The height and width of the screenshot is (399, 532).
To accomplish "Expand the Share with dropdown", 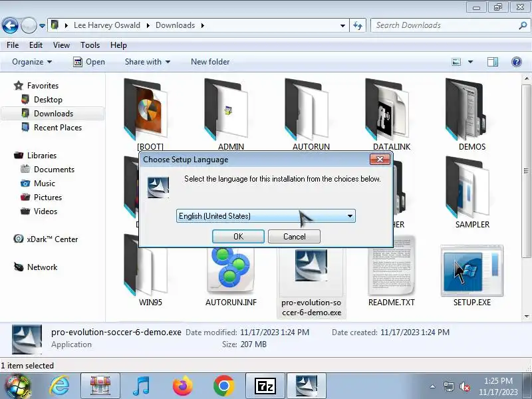I will tap(147, 62).
